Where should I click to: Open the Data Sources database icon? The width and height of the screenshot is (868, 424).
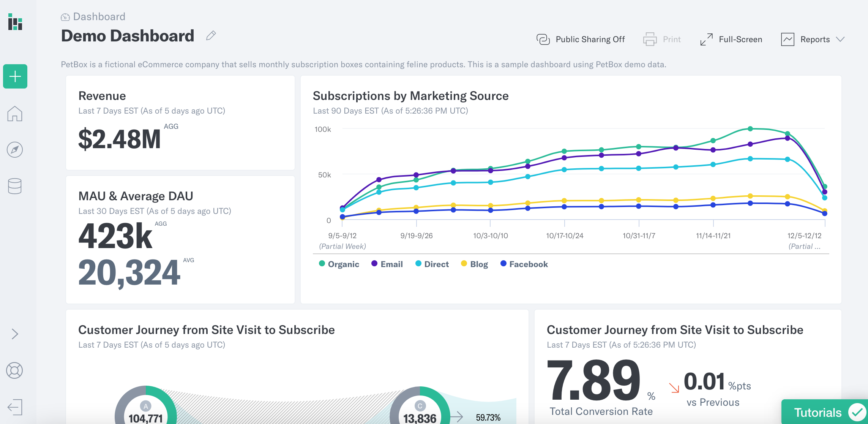click(15, 186)
